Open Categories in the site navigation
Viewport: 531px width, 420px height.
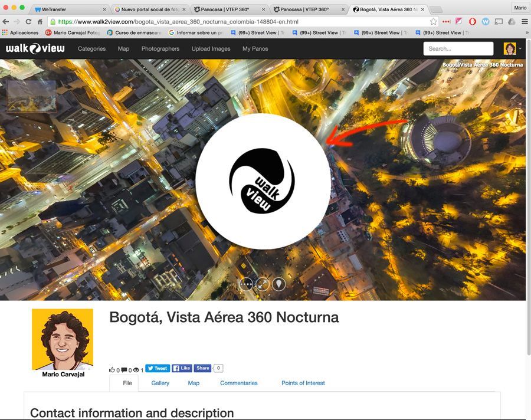pos(92,49)
